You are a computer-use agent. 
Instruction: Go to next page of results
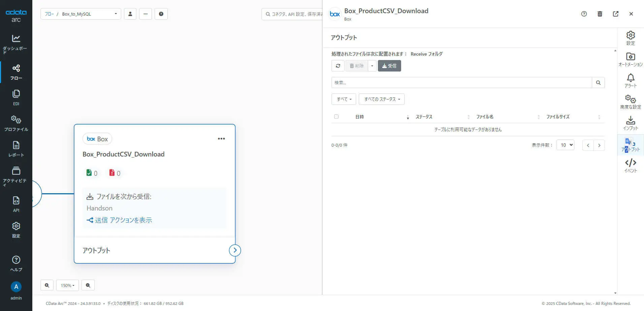[599, 145]
